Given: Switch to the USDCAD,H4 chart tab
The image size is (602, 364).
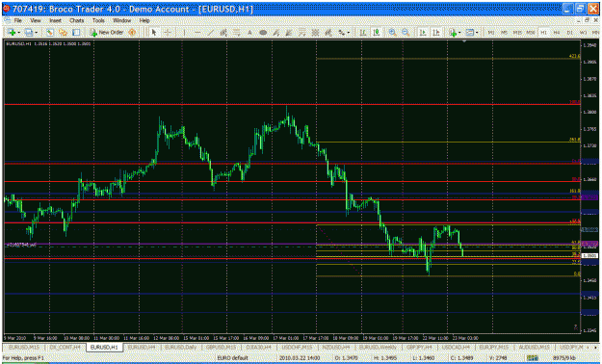Looking at the screenshot, I should [x=455, y=347].
